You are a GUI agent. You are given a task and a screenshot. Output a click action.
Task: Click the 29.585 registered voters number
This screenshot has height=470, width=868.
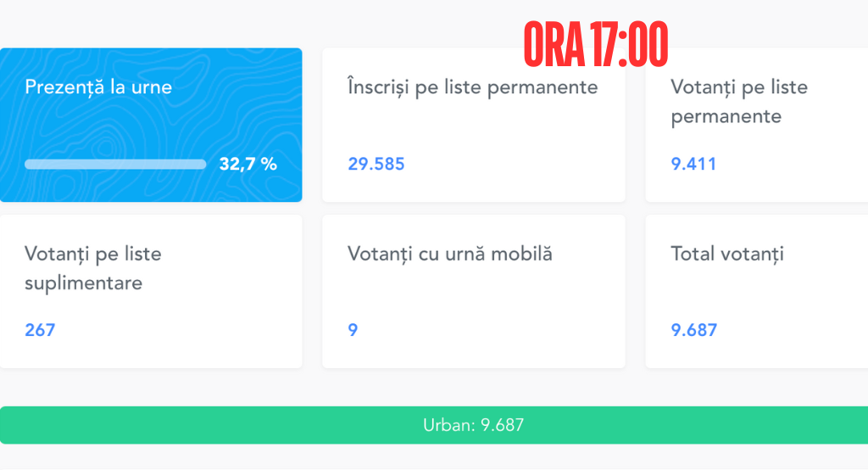376,164
